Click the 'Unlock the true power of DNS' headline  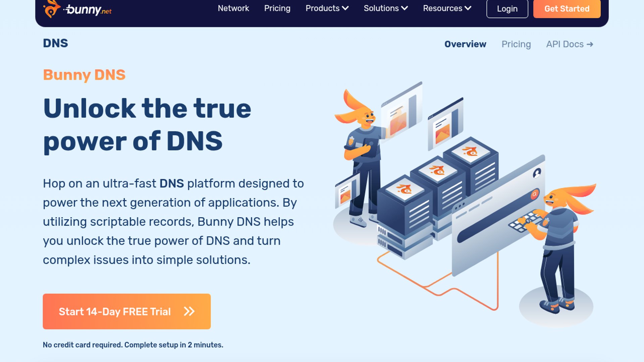147,125
